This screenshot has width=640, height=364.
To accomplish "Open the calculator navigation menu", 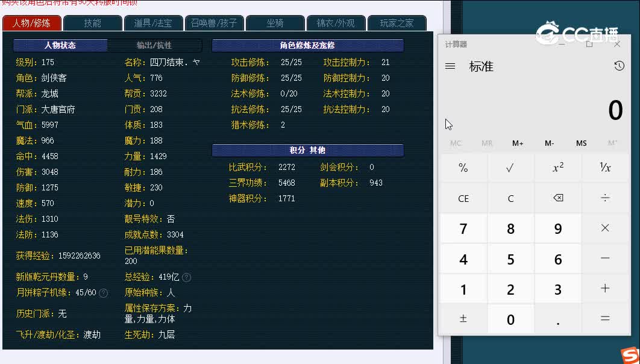I will tap(450, 67).
